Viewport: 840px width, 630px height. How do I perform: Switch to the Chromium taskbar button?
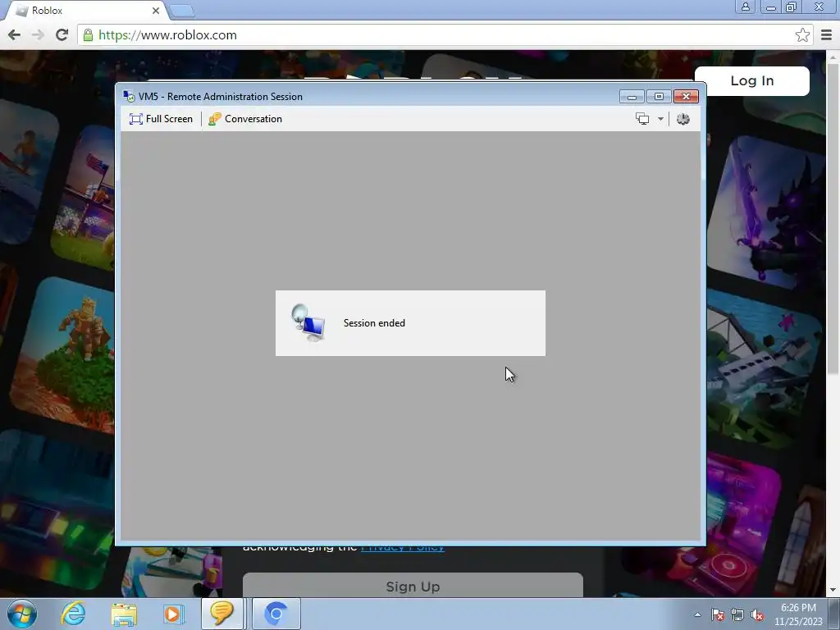[276, 614]
